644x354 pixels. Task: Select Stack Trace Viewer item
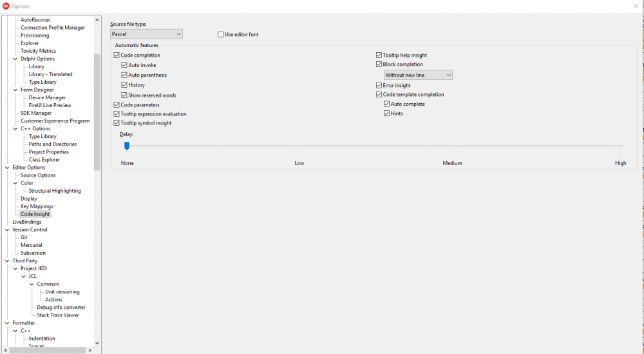click(x=58, y=315)
